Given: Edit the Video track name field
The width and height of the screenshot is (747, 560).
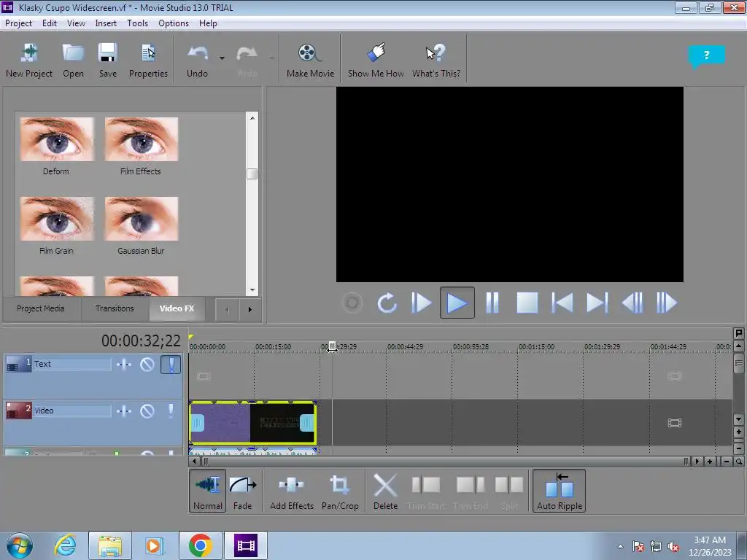Looking at the screenshot, I should [72, 411].
